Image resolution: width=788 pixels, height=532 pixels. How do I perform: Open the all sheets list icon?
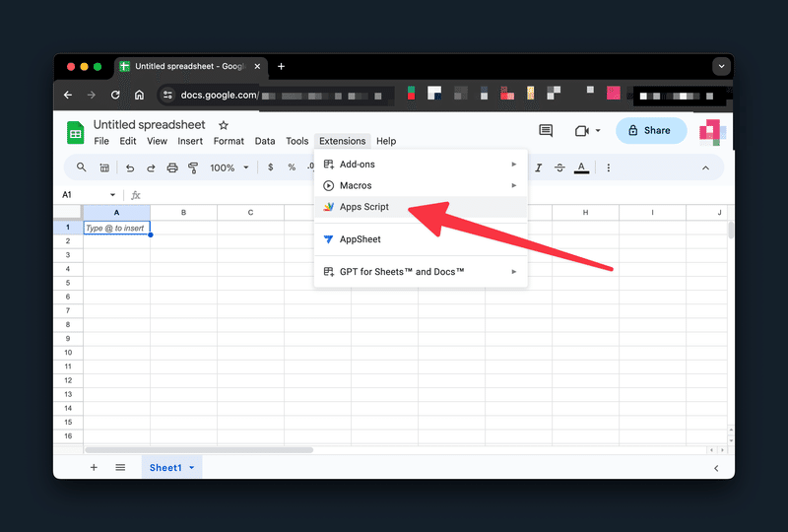[120, 468]
